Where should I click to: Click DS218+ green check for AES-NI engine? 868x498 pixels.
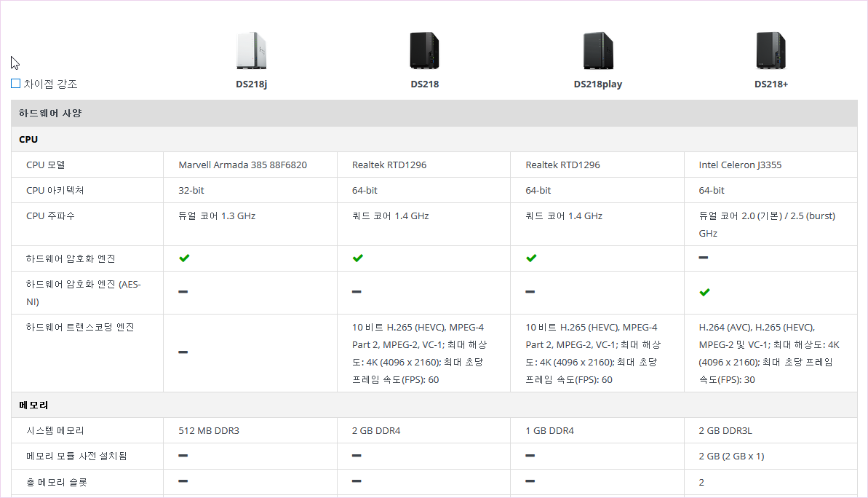coord(704,293)
